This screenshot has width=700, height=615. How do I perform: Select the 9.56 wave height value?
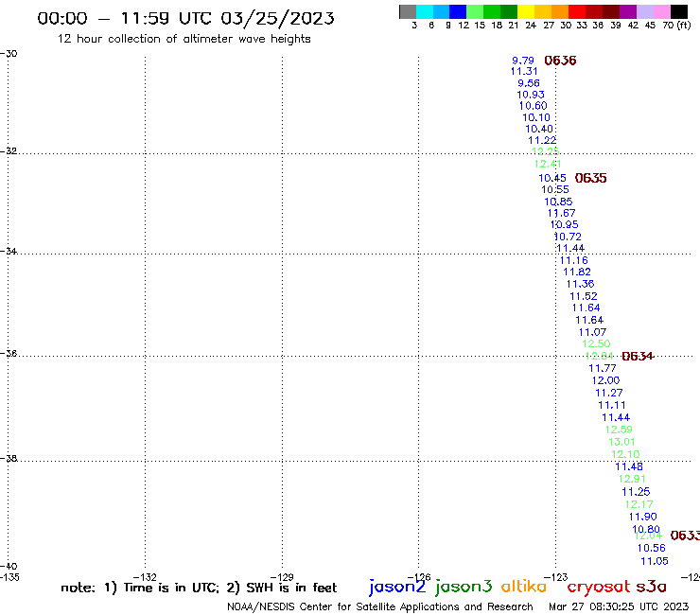[x=529, y=83]
